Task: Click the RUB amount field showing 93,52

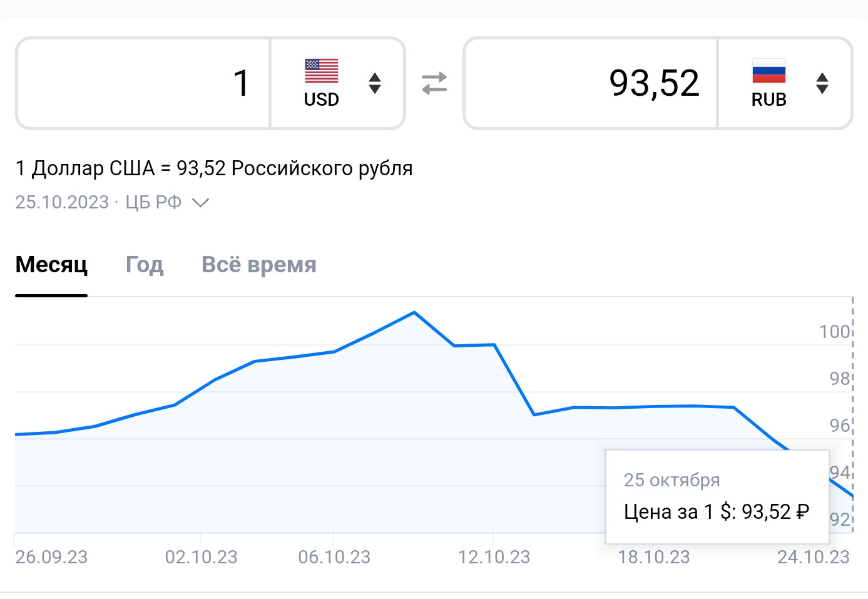Action: click(x=591, y=83)
